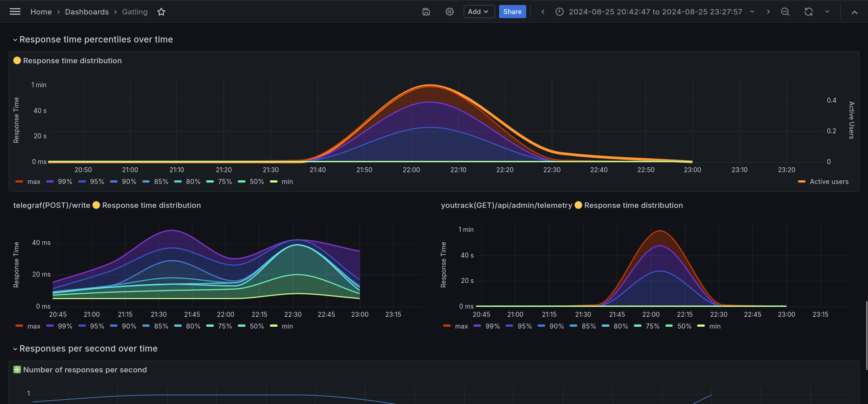Toggle 50% series in telegraf panel legend
The width and height of the screenshot is (868, 404).
(256, 326)
